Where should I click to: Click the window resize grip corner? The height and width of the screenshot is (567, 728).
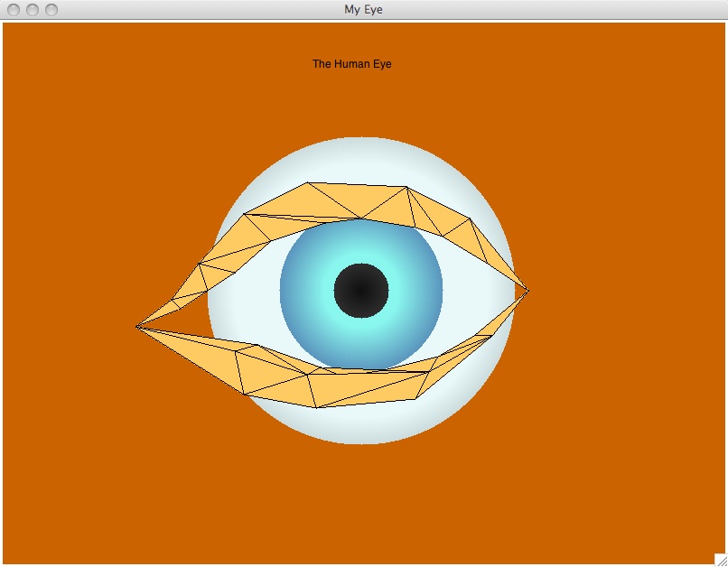[x=721, y=560]
